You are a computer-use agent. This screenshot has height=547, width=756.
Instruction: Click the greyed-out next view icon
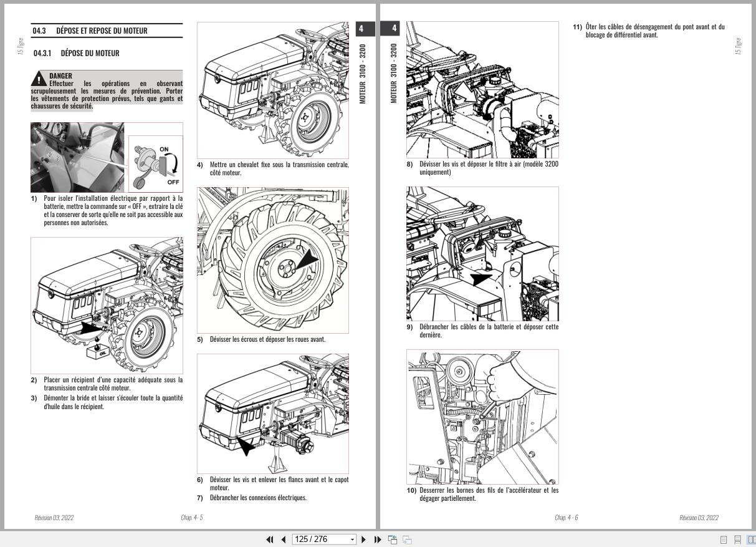(407, 540)
